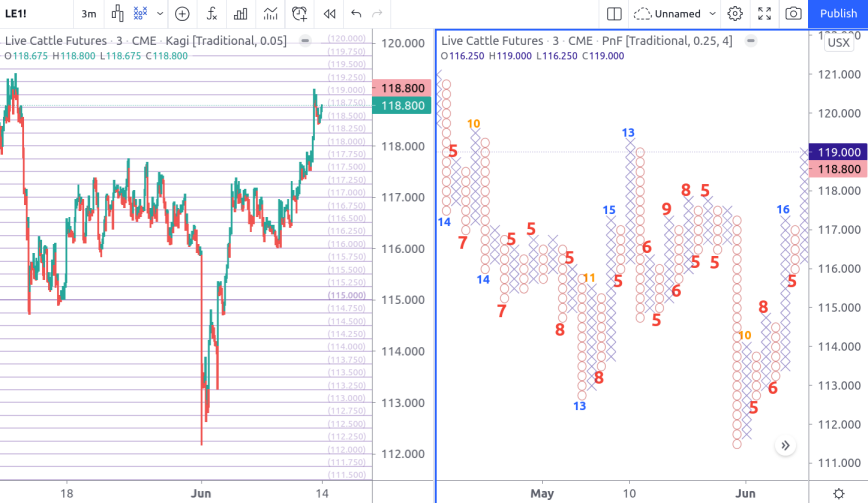868x503 pixels.
Task: Click the 10 date label on PnF time axis
Action: (629, 493)
